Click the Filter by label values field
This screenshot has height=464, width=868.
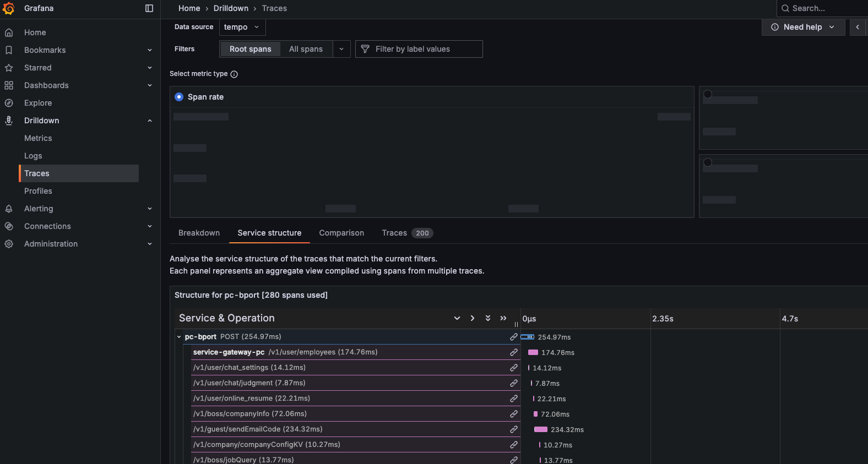(424, 49)
